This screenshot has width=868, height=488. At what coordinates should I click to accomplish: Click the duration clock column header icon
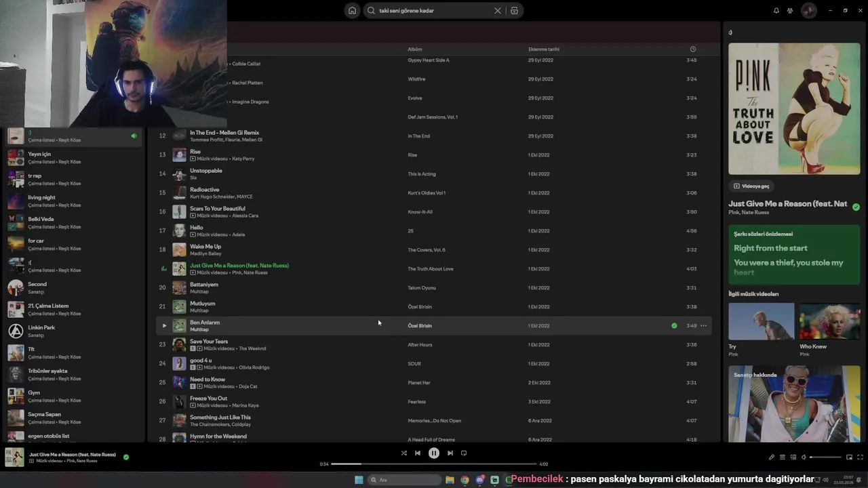point(692,49)
